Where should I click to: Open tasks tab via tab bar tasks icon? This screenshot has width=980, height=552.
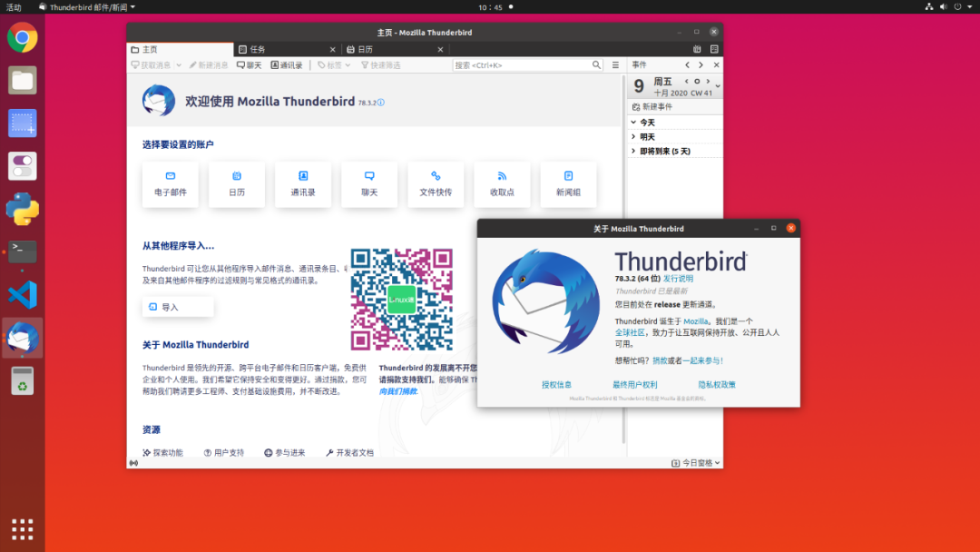click(714, 49)
